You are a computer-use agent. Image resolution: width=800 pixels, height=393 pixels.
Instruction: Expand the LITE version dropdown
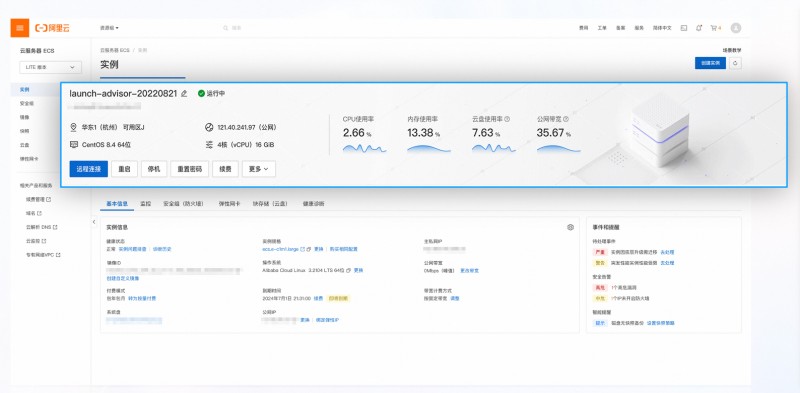[x=51, y=67]
